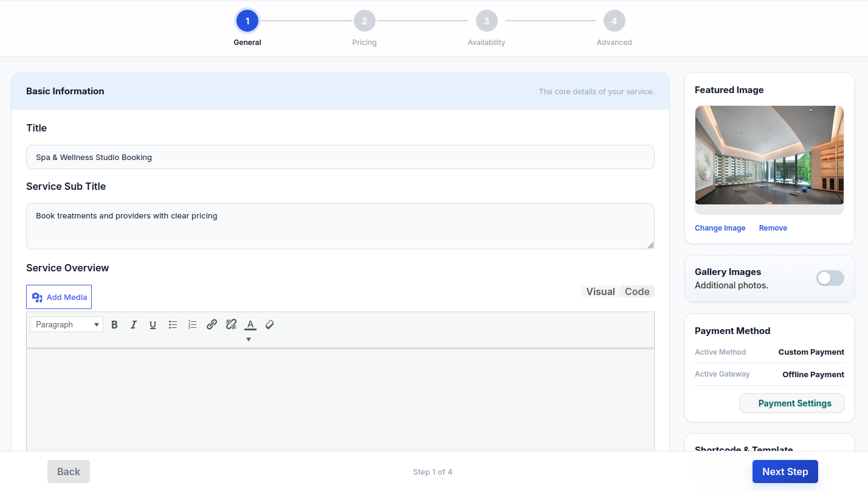Click the remove link icon
The width and height of the screenshot is (868, 491).
231,325
